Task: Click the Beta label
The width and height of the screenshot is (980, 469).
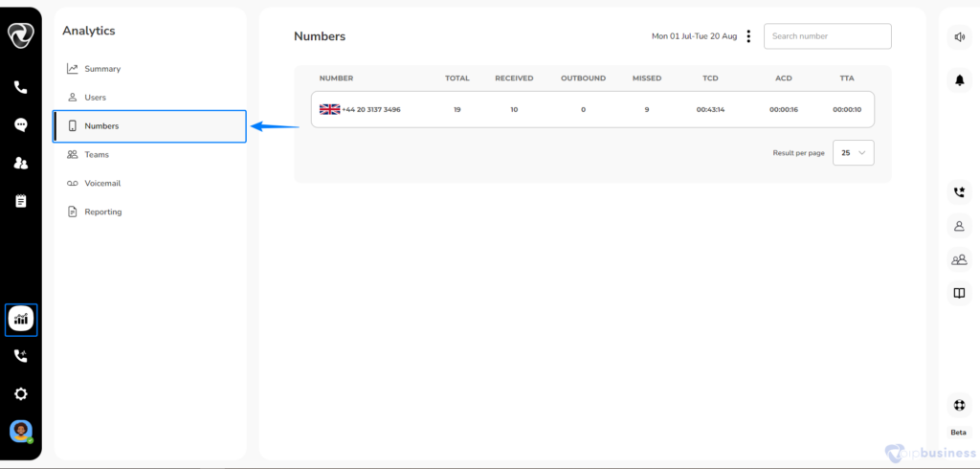Action: pyautogui.click(x=958, y=432)
